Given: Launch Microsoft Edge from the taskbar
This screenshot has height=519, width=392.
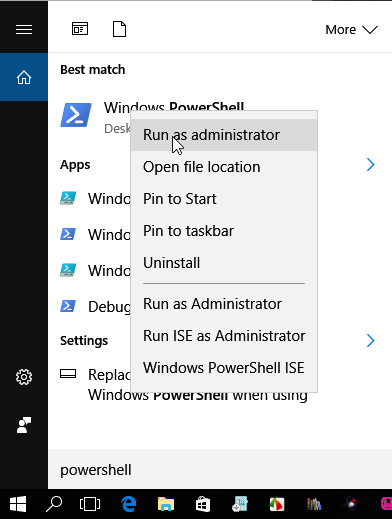Looking at the screenshot, I should point(129,504).
